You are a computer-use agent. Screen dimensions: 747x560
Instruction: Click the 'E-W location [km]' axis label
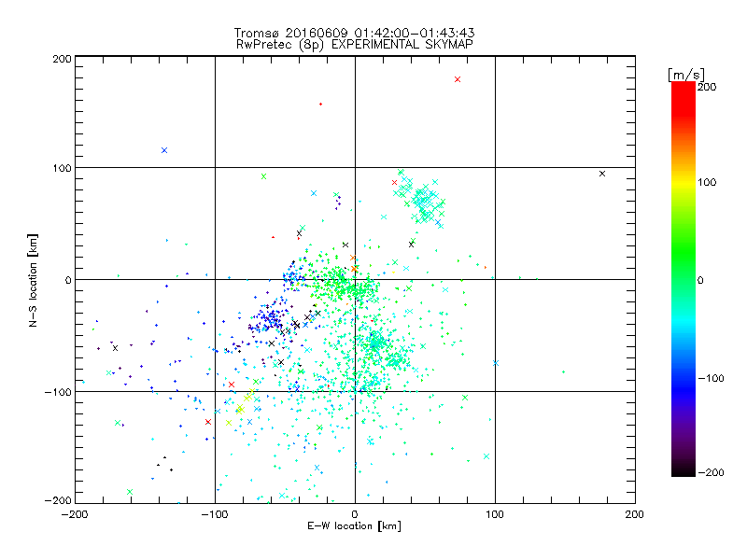tap(354, 525)
